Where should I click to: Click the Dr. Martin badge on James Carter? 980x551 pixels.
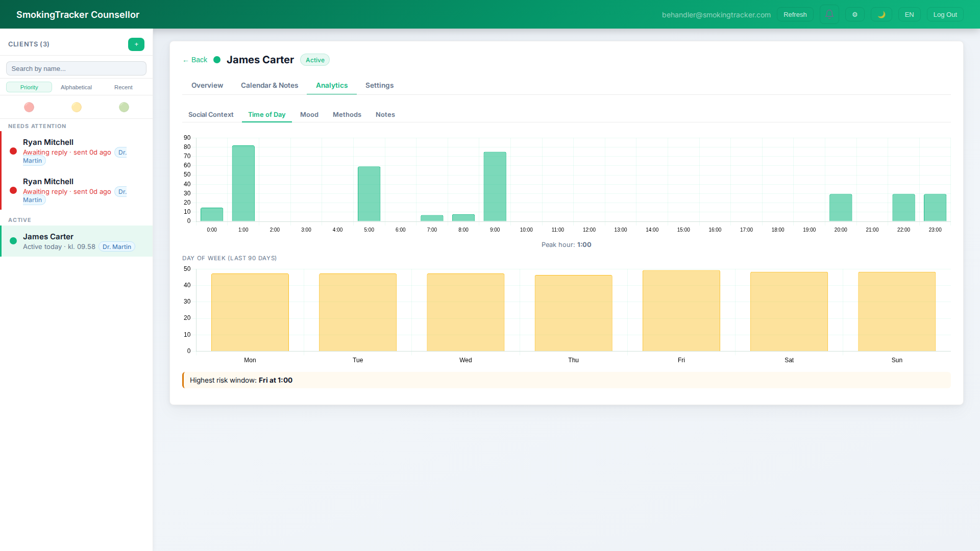[x=117, y=246]
